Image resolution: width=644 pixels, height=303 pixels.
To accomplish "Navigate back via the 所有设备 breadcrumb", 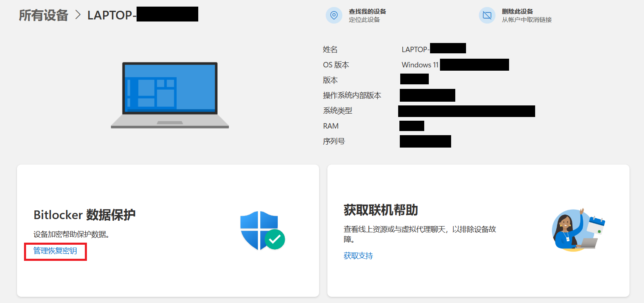I will pyautogui.click(x=43, y=14).
